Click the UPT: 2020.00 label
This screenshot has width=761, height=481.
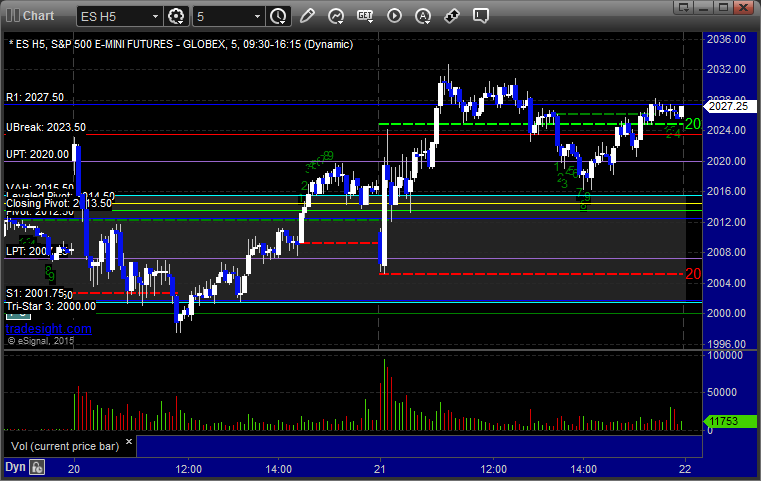coord(37,154)
